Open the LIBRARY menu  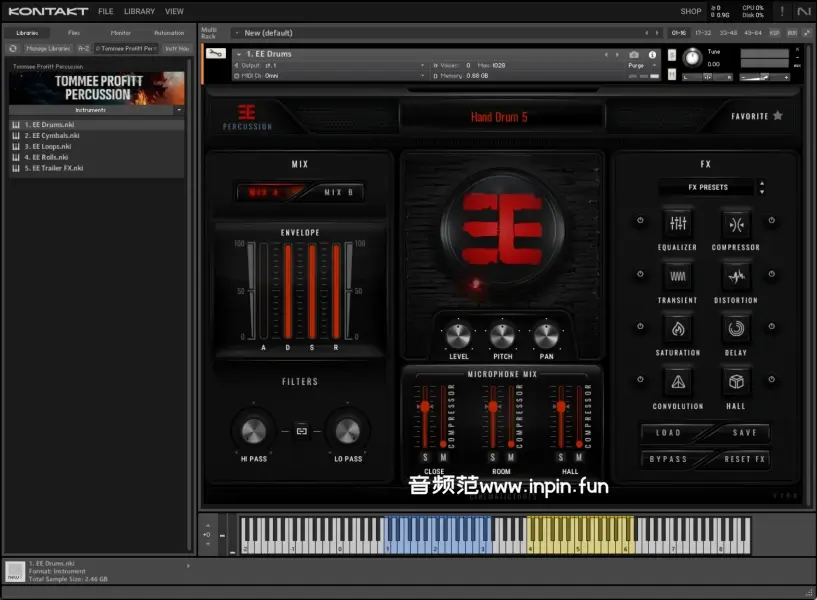[139, 11]
